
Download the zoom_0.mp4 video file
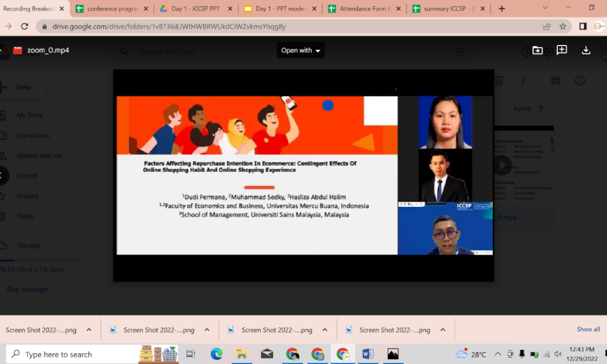[586, 50]
